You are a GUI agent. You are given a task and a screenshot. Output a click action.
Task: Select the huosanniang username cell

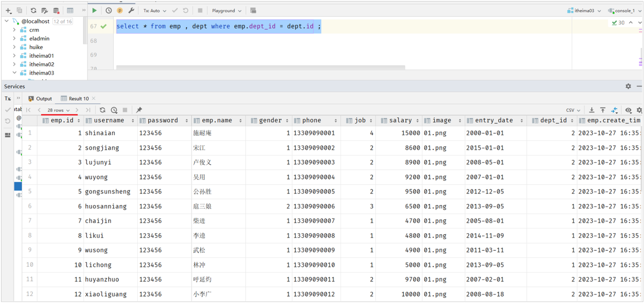(x=111, y=206)
